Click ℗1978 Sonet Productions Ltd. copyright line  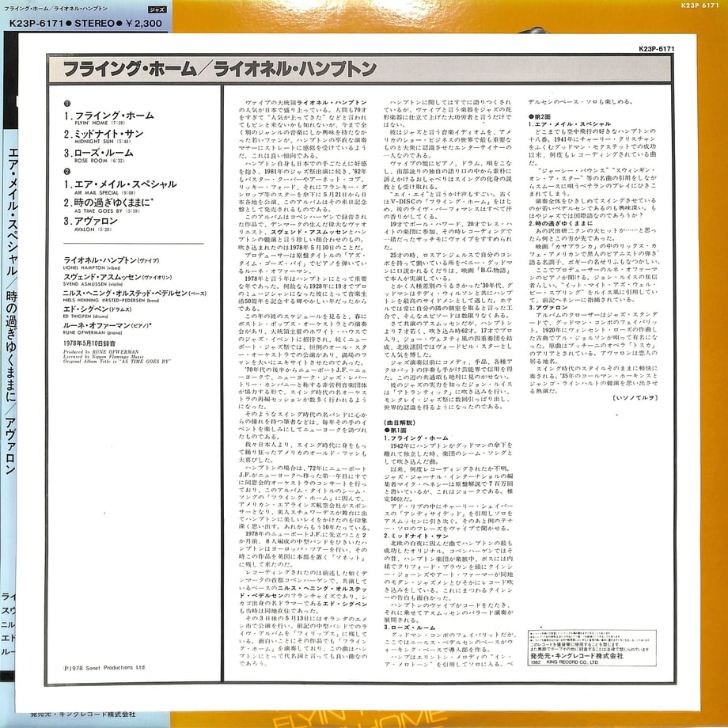105,668
